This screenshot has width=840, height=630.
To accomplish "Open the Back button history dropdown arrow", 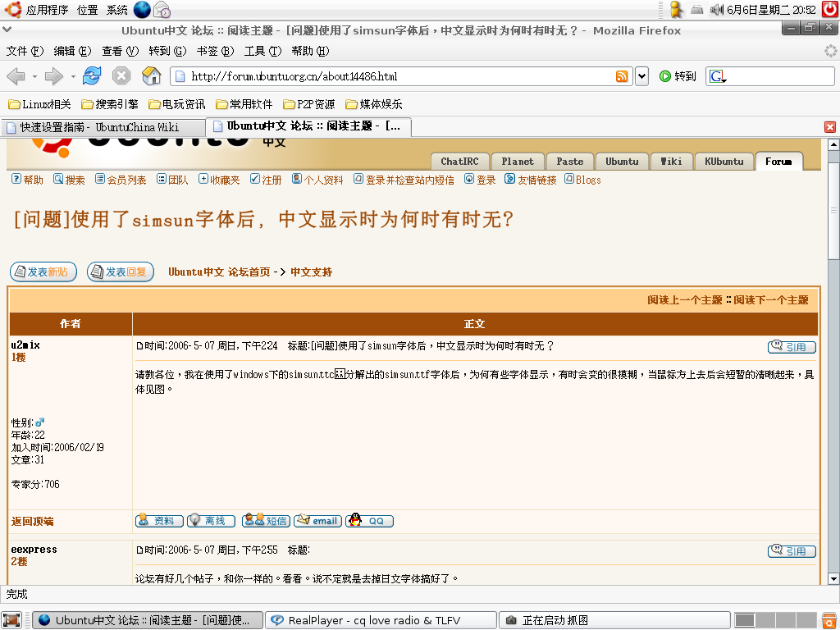I will point(34,76).
